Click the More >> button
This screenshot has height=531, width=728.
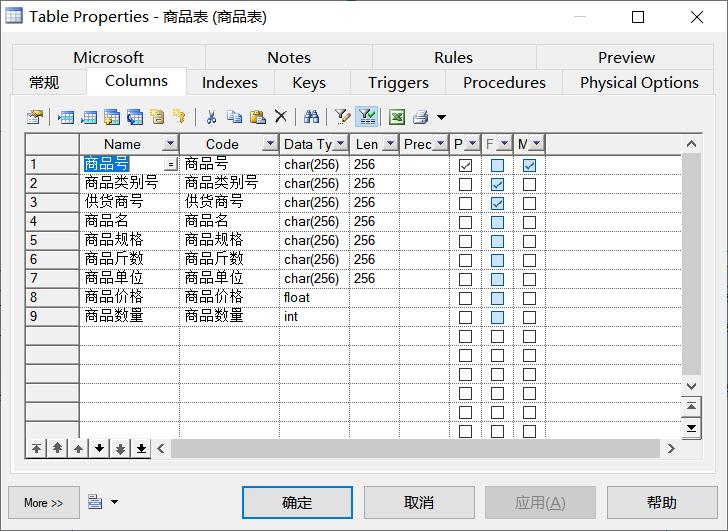click(x=44, y=503)
